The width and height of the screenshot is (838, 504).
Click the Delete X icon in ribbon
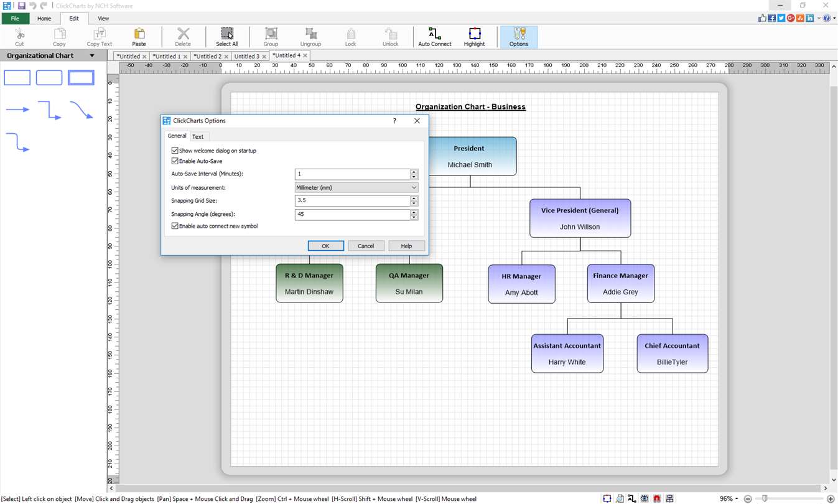183,34
